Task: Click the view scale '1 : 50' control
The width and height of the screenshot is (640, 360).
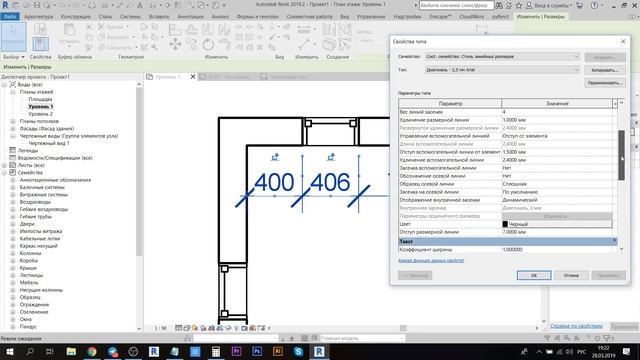Action: 161,328
